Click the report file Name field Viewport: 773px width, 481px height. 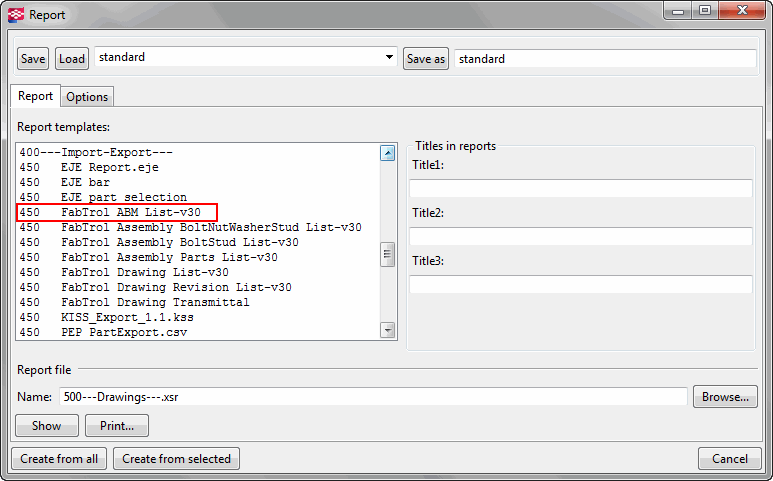tap(373, 396)
